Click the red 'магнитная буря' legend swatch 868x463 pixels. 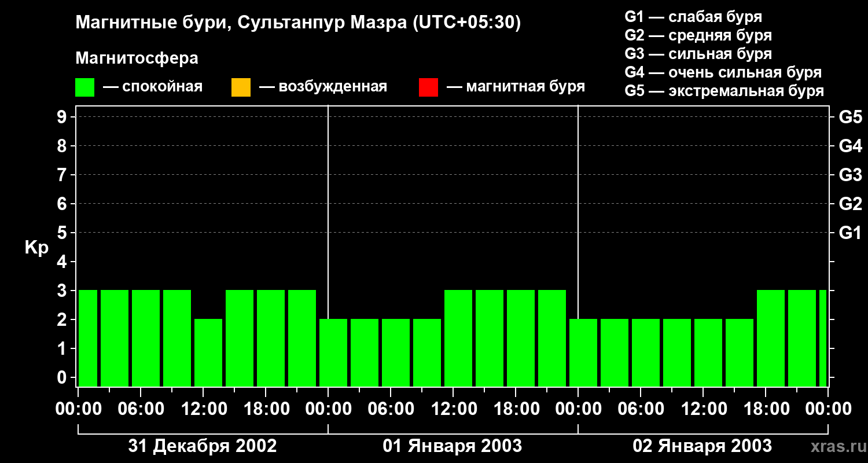coord(428,87)
